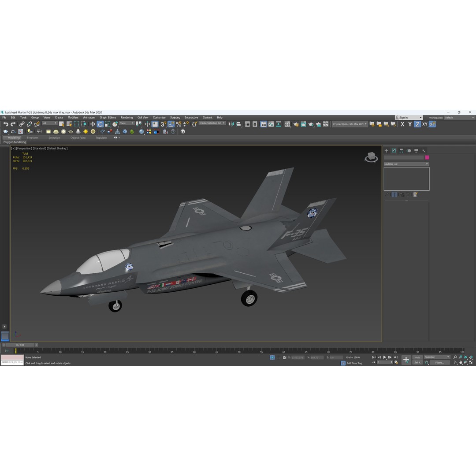The height and width of the screenshot is (476, 476).
Task: Open the Create command panel tab
Action: pos(387,151)
